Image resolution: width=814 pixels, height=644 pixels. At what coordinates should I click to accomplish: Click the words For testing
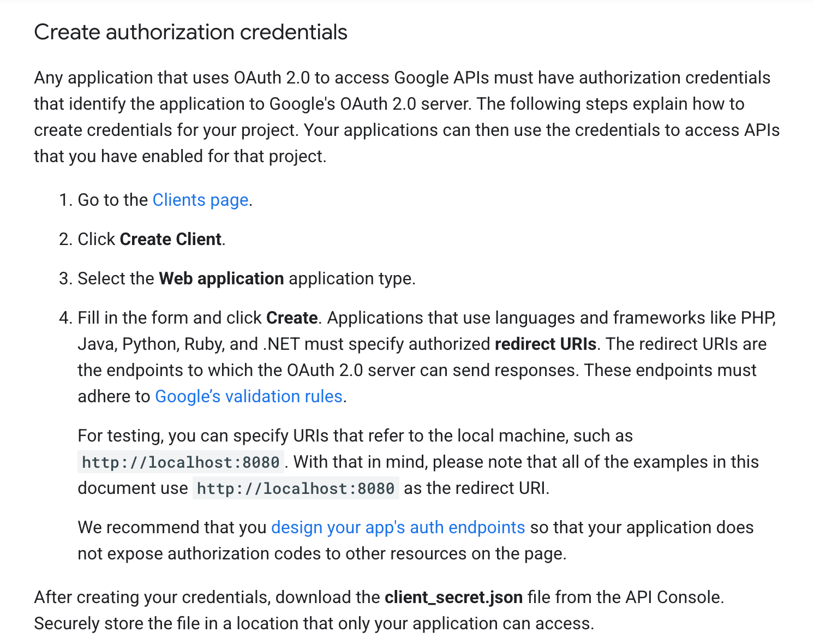pos(120,436)
